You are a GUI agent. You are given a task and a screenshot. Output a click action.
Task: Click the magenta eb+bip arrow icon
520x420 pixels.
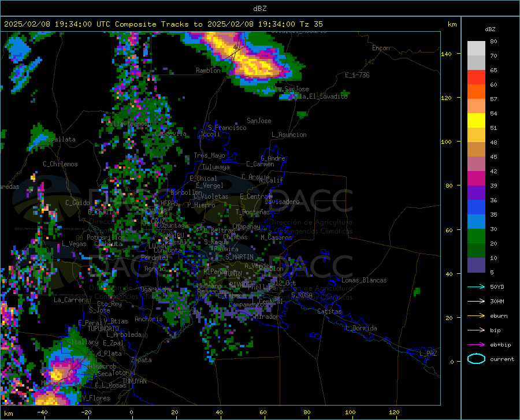pos(476,345)
